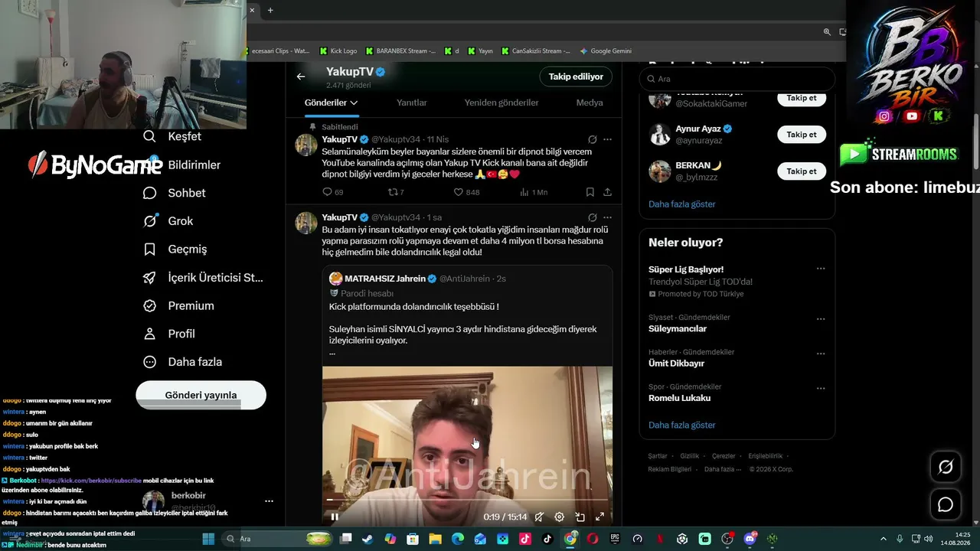This screenshot has width=980, height=551.
Task: Open the Google Gemini bookmark
Action: 606,51
